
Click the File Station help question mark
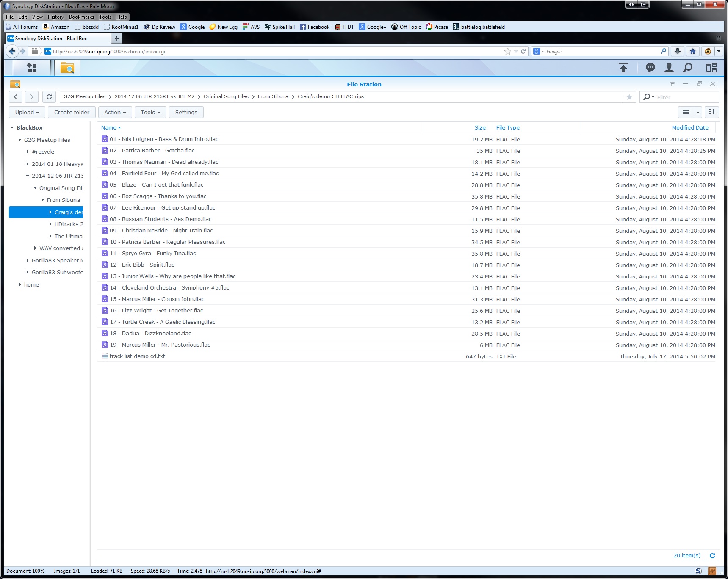(672, 84)
